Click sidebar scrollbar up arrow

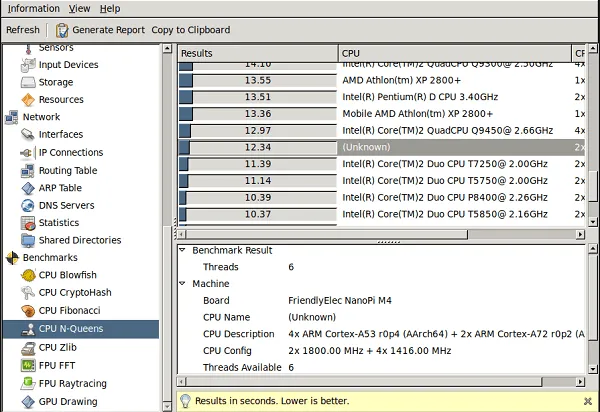167,49
